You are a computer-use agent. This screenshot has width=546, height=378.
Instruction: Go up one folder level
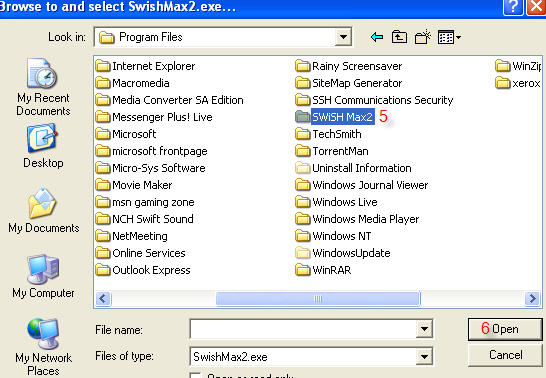pos(399,37)
